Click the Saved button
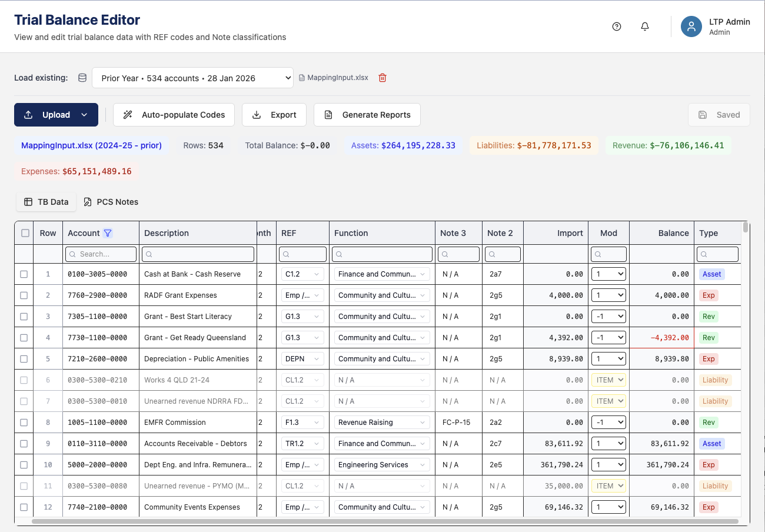The image size is (765, 532). pyautogui.click(x=719, y=115)
